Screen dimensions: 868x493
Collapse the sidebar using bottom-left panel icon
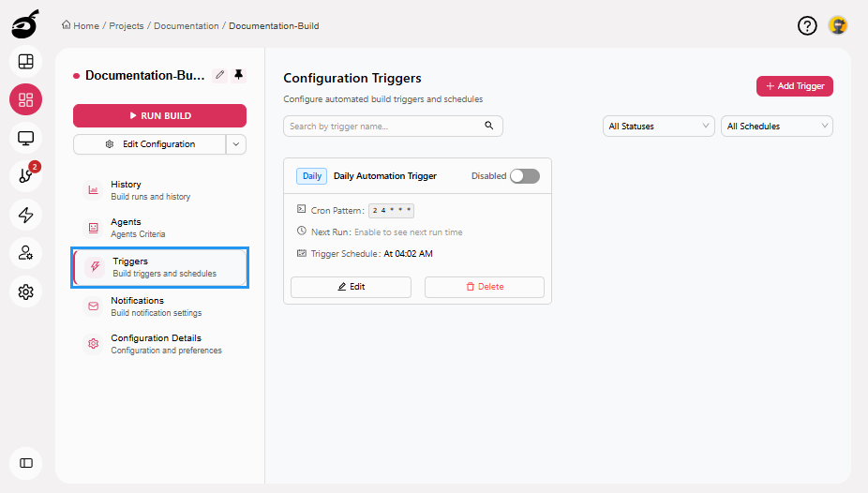[x=26, y=462]
